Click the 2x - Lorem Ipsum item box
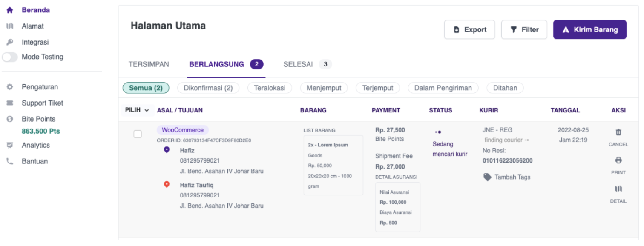This screenshot has height=246, width=644. click(333, 165)
